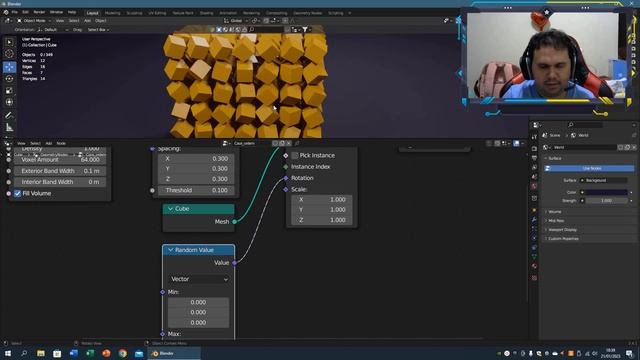Activate the Move tool in viewport toolbar

9,67
